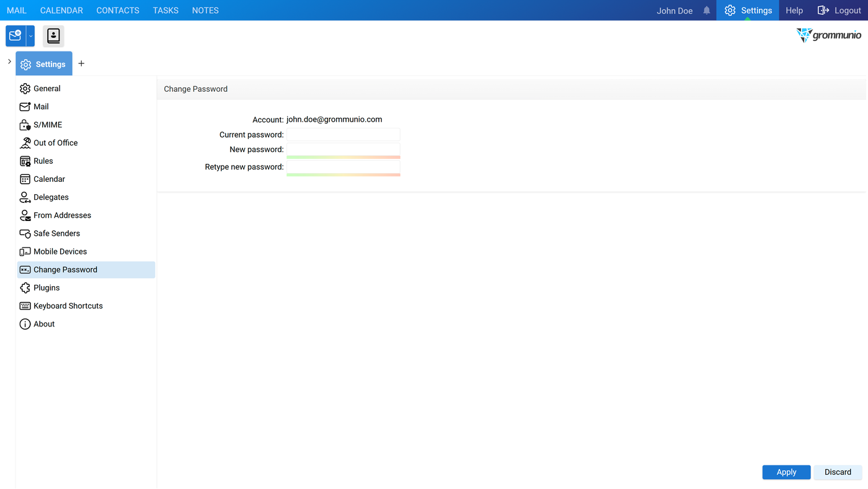Select the Settings tab label
868x489 pixels.
pos(51,65)
